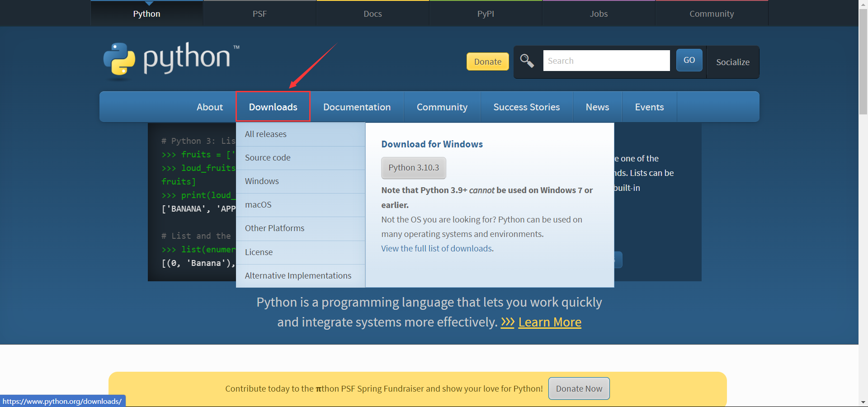
Task: Focus the Search input field
Action: [x=606, y=61]
